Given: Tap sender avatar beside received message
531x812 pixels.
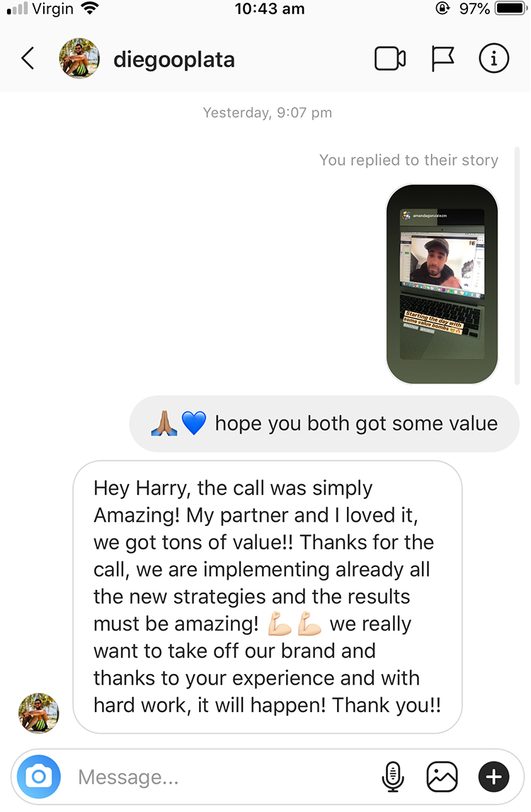Looking at the screenshot, I should click(x=39, y=713).
